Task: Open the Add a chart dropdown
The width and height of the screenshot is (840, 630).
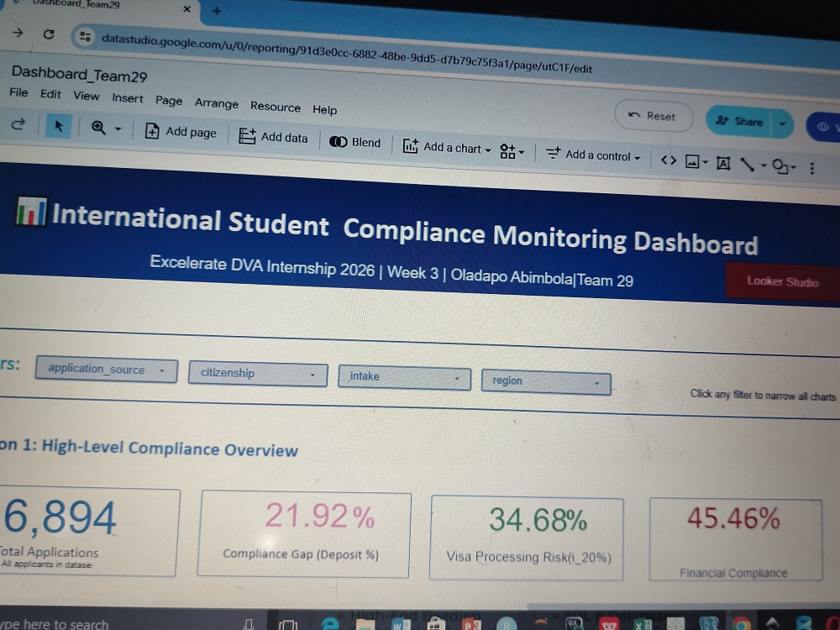Action: pyautogui.click(x=447, y=147)
